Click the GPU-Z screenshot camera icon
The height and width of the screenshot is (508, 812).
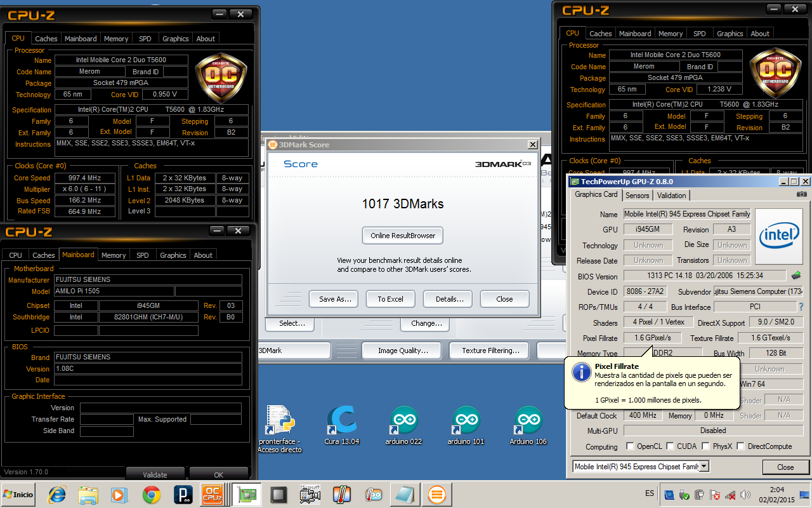click(802, 194)
